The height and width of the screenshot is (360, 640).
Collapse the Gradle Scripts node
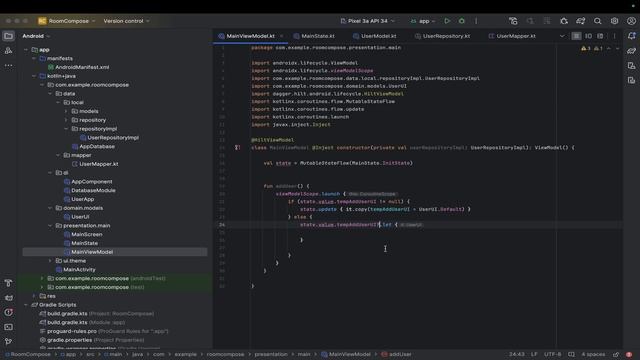(26, 304)
